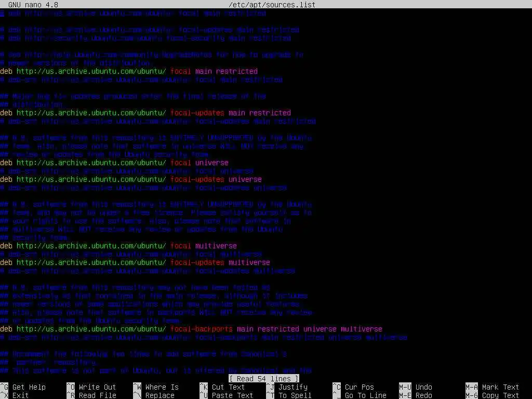Click the URL in the focal multiverse deb line

click(91, 246)
